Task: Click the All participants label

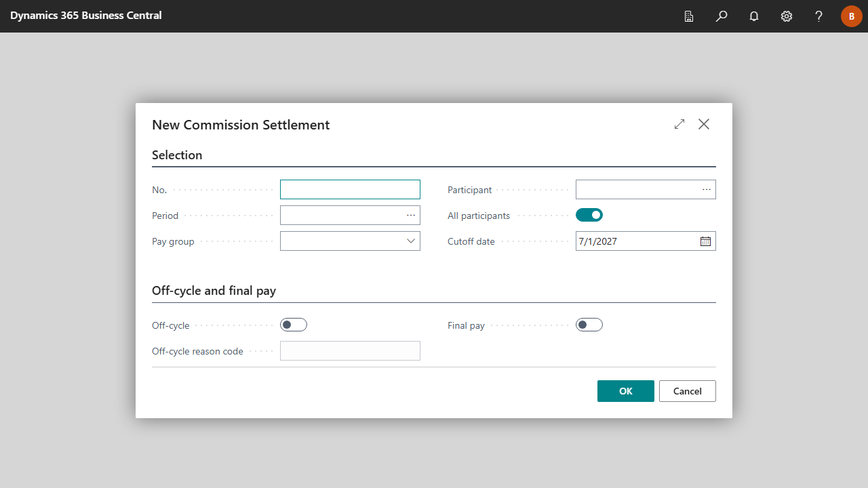Action: (x=479, y=216)
